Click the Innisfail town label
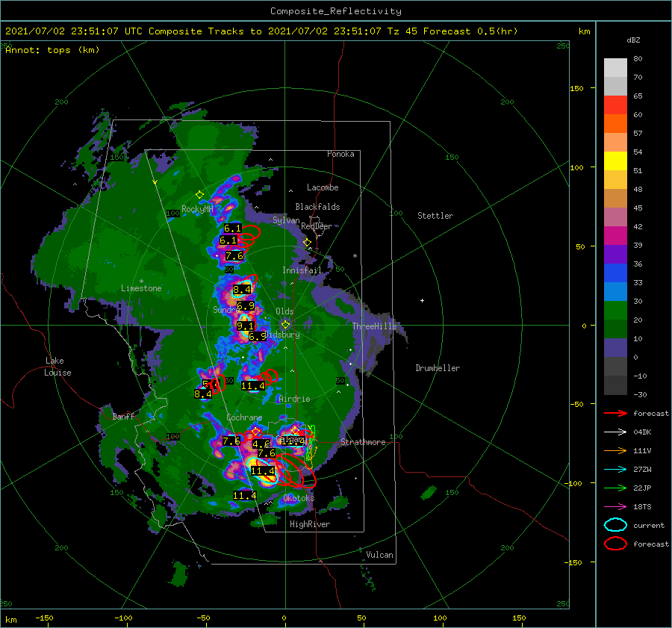Viewport: 672px width, 628px height. coord(302,270)
